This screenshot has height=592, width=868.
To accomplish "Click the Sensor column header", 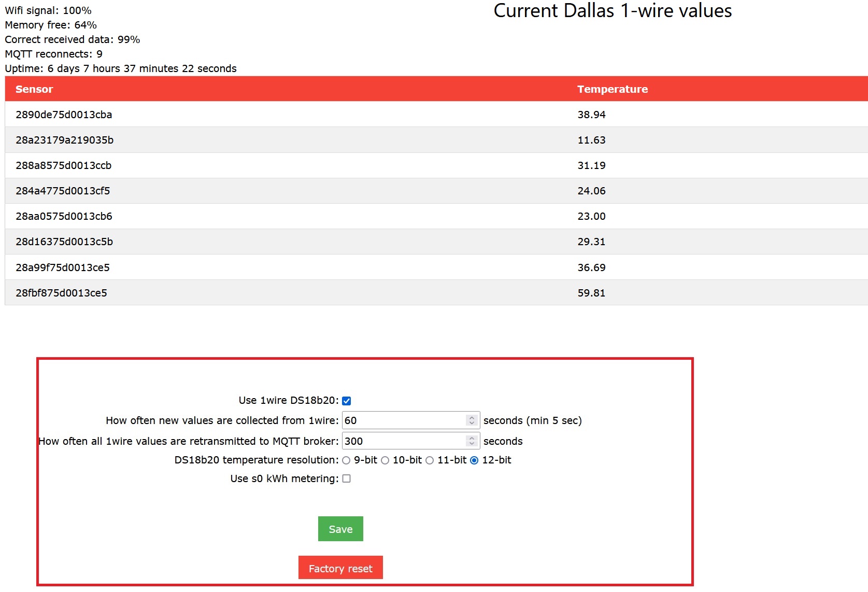I will tap(34, 89).
